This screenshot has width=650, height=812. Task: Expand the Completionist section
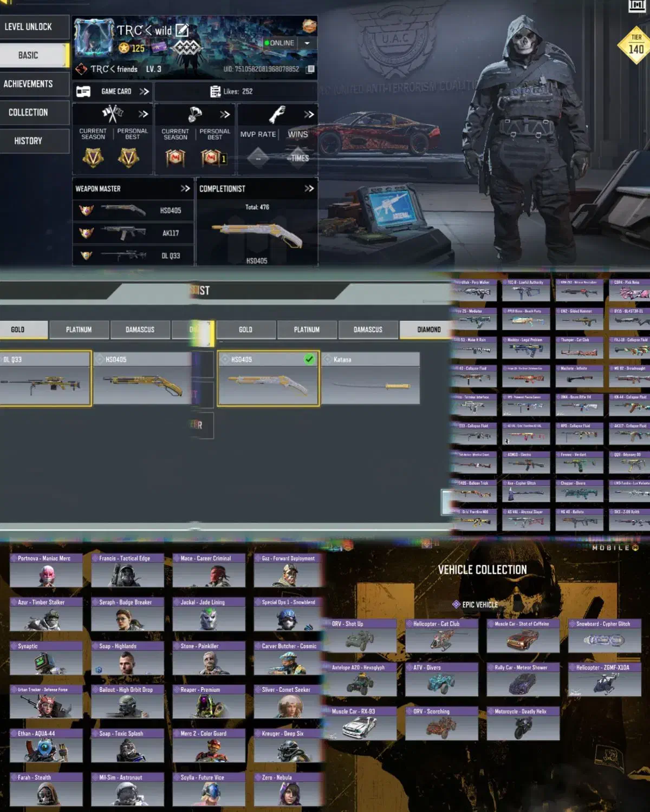[309, 188]
